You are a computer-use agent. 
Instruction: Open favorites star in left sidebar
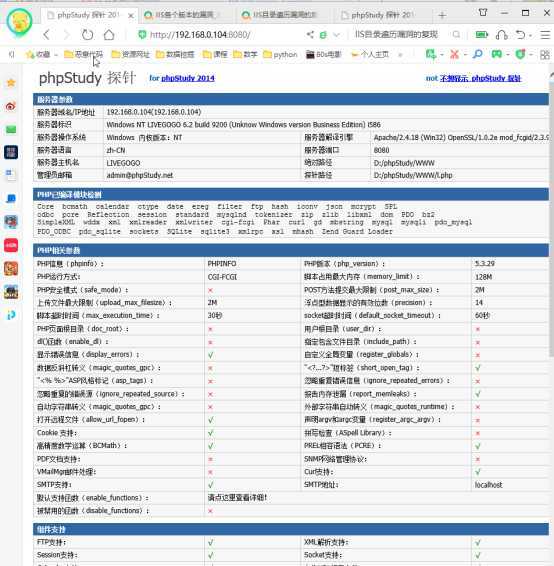coord(11,83)
